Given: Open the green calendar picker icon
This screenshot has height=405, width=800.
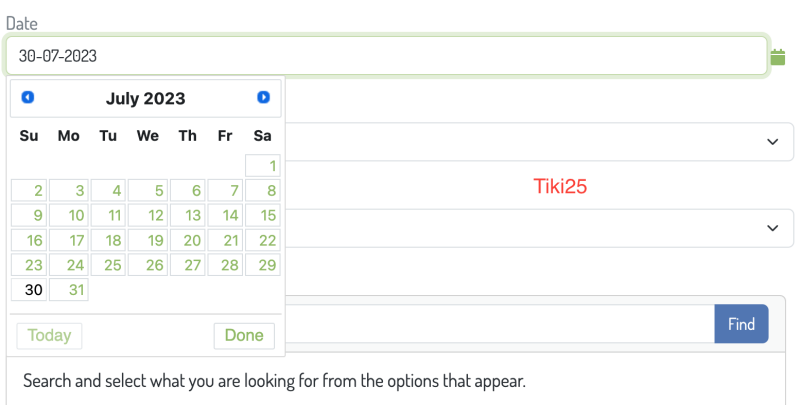Looking at the screenshot, I should [778, 57].
